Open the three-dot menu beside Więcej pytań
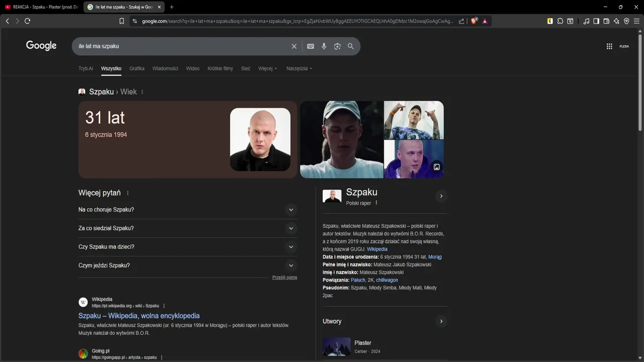Viewport: 644px width, 362px height. click(x=128, y=193)
